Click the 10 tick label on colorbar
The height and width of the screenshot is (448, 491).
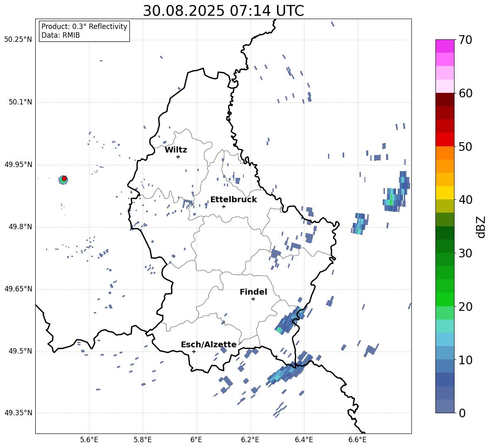465,360
